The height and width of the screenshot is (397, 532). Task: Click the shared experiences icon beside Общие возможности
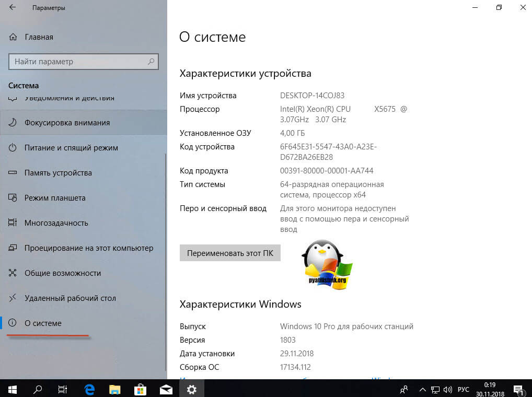click(x=13, y=273)
